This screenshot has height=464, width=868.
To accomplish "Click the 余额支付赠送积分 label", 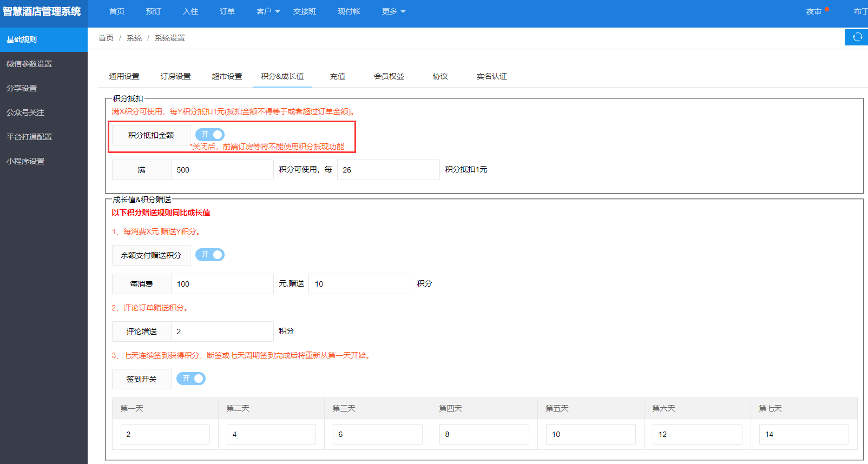I will pos(151,255).
